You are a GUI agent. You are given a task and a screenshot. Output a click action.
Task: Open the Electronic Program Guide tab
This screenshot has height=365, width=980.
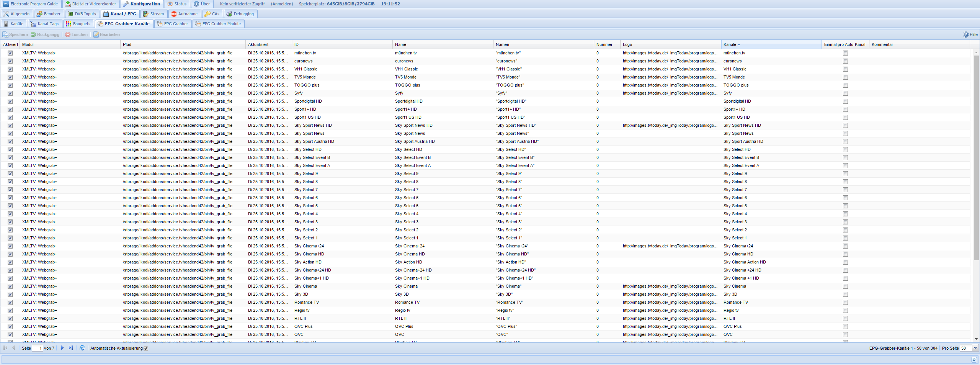tap(30, 4)
